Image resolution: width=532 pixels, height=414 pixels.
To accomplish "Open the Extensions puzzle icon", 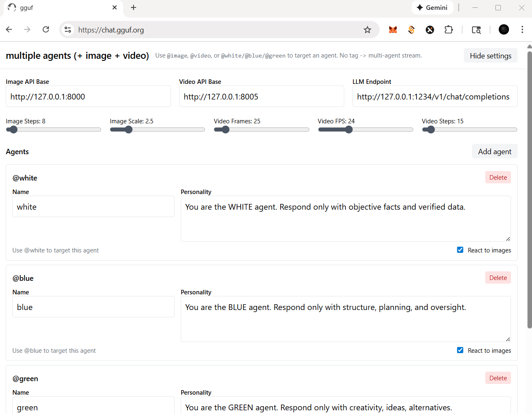I will click(449, 30).
